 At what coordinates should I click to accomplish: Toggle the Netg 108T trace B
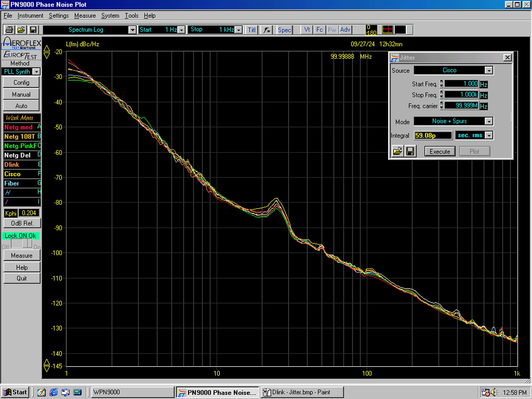(22, 136)
